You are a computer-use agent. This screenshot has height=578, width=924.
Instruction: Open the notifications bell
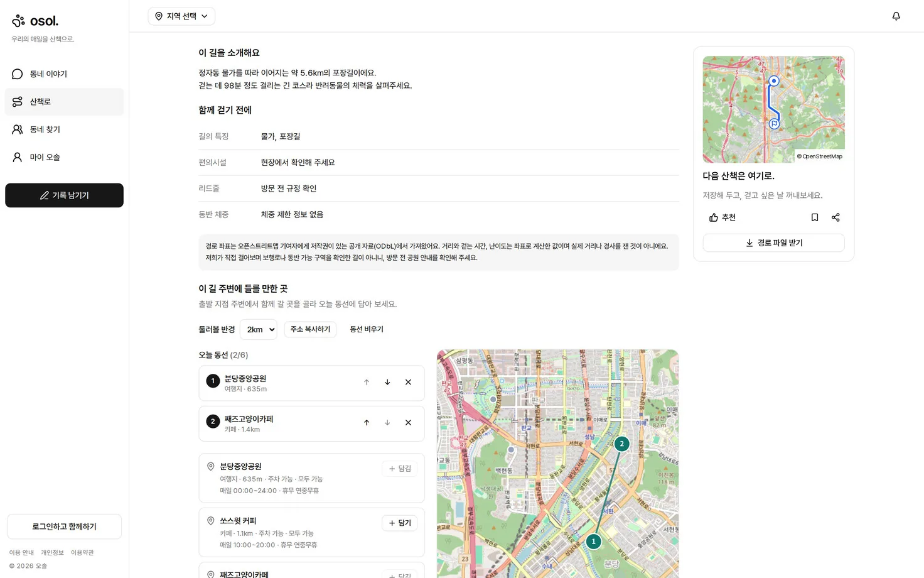(896, 16)
